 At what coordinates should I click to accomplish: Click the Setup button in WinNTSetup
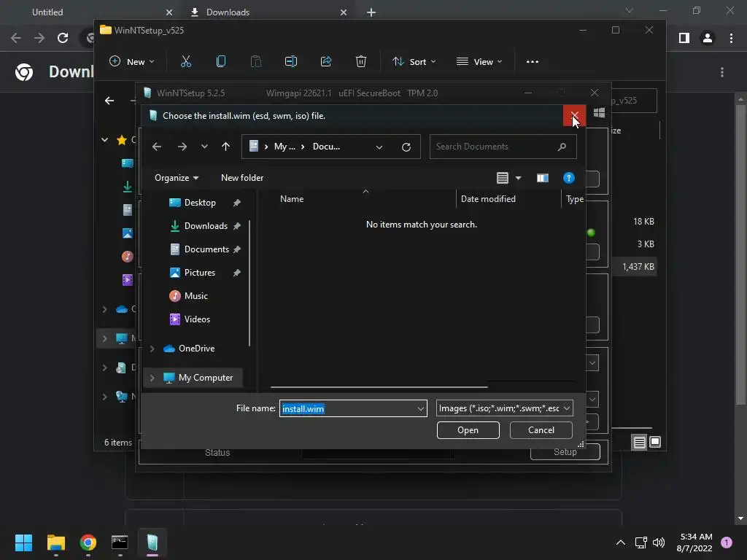tap(565, 452)
